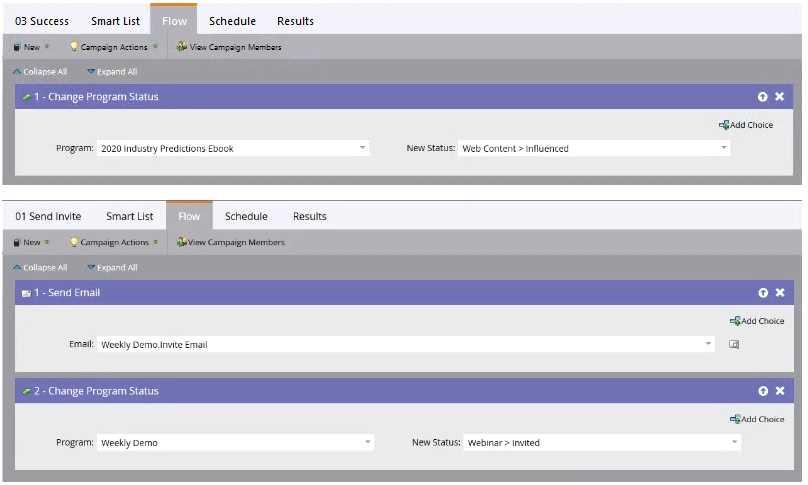Viewport: 808px width, 485px height.
Task: Click Add Choice in Send Email step
Action: [x=757, y=321]
